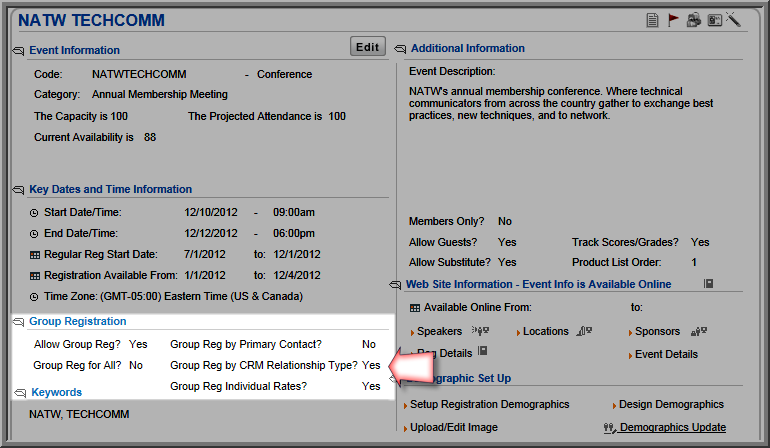
Task: Collapse the Additional Information section
Action: tap(400, 49)
